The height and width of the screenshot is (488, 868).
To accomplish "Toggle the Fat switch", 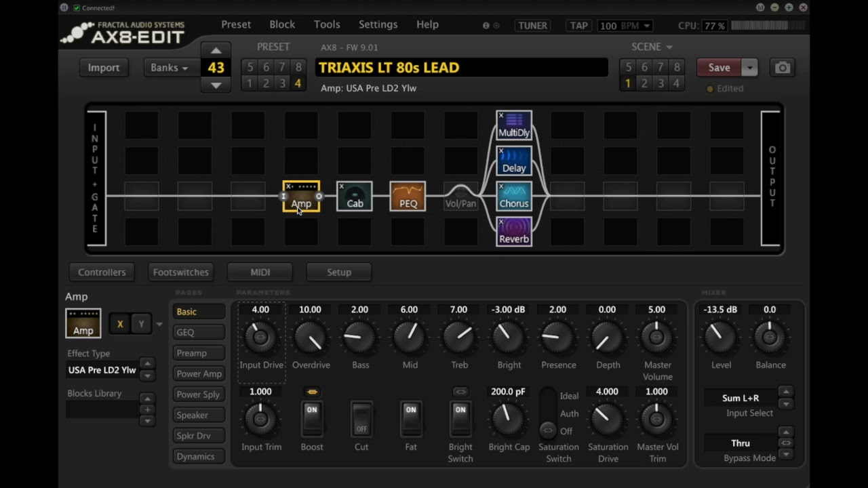I will [x=411, y=419].
